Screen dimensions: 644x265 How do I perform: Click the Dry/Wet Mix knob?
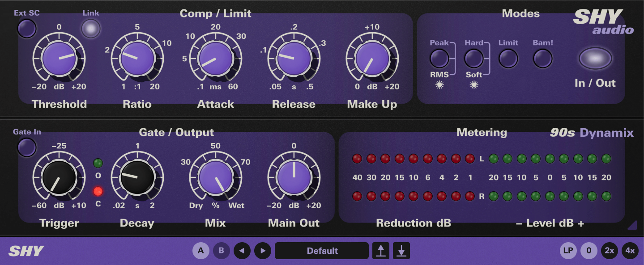[x=215, y=177]
